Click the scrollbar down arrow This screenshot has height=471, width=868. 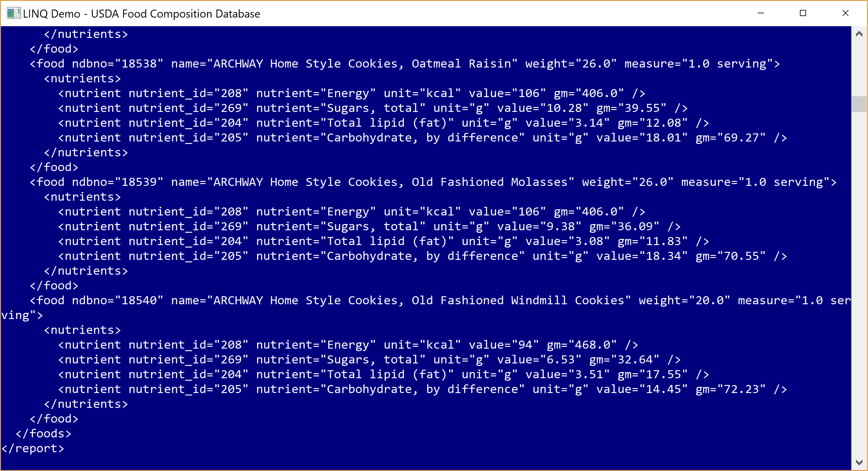pyautogui.click(x=859, y=462)
